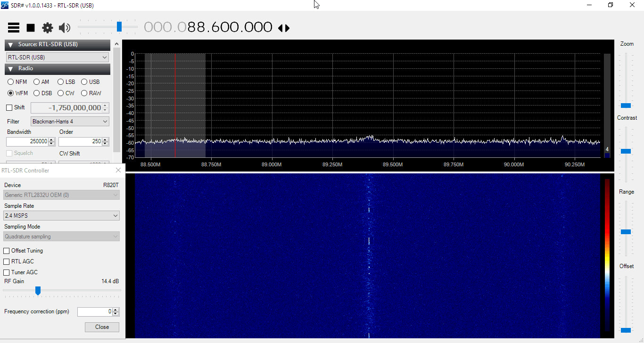Collapse the Source: RTL-SDR (USB) panel
Screen dimensions: 644x343
point(10,44)
